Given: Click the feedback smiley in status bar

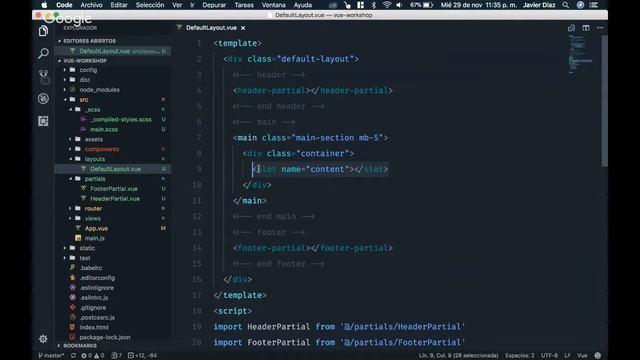Looking at the screenshot, I should point(598,356).
